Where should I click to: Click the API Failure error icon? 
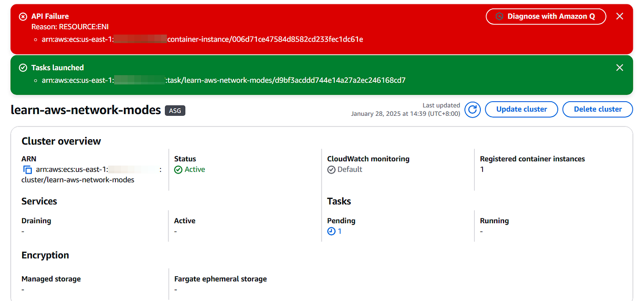pyautogui.click(x=23, y=16)
